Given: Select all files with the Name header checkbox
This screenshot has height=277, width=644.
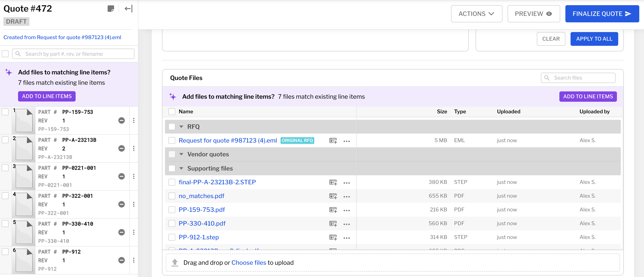Looking at the screenshot, I should click(x=172, y=112).
